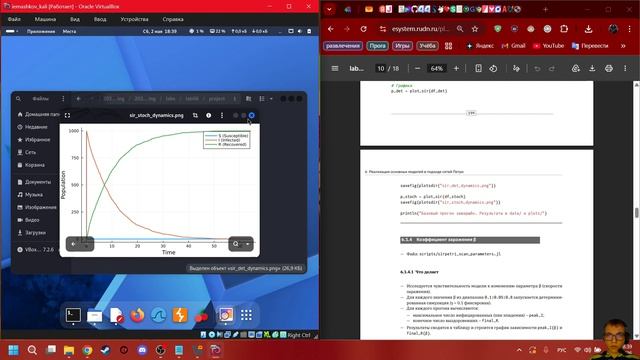
Task: Open the Вид menu in VirtualBox
Action: (75, 19)
